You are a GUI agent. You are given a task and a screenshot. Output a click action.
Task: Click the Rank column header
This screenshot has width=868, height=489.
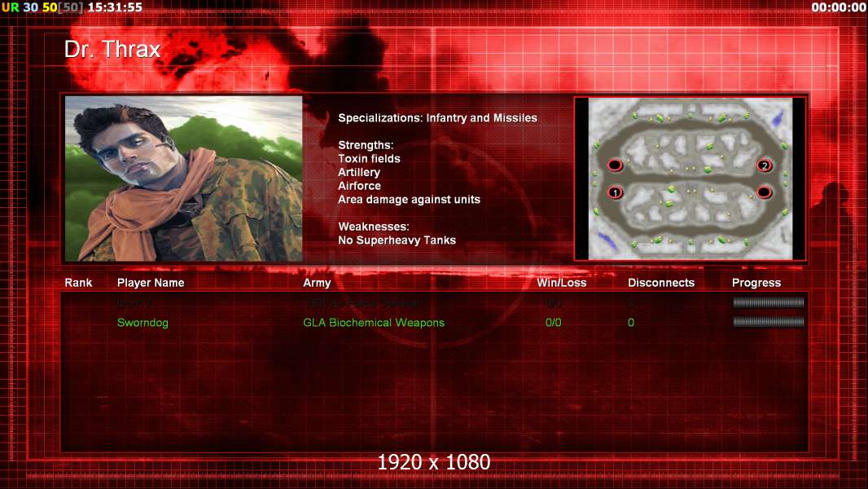[78, 283]
